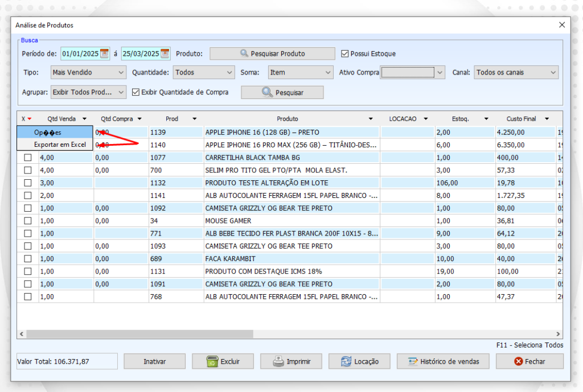Check the row checkbox for product 768
The width and height of the screenshot is (583, 392).
click(27, 296)
